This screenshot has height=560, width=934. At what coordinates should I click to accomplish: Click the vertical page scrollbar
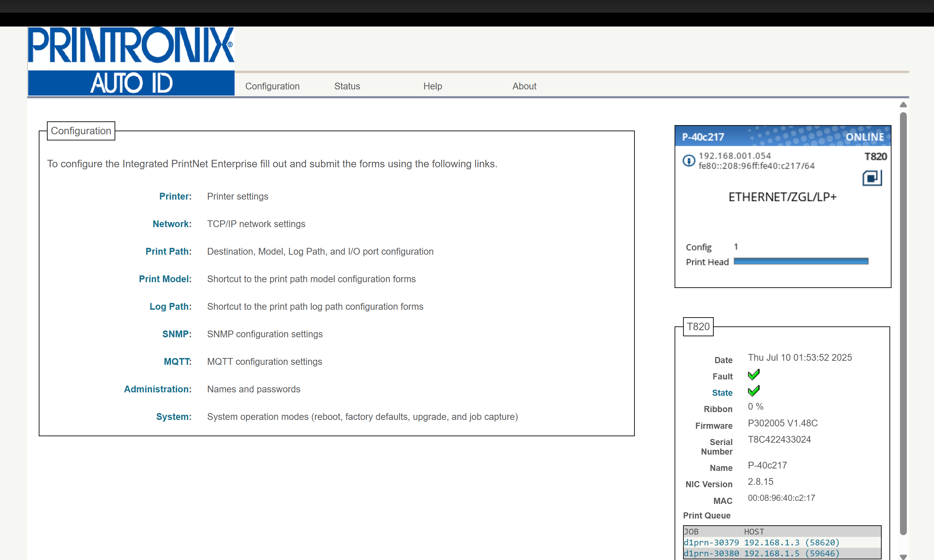point(903,323)
